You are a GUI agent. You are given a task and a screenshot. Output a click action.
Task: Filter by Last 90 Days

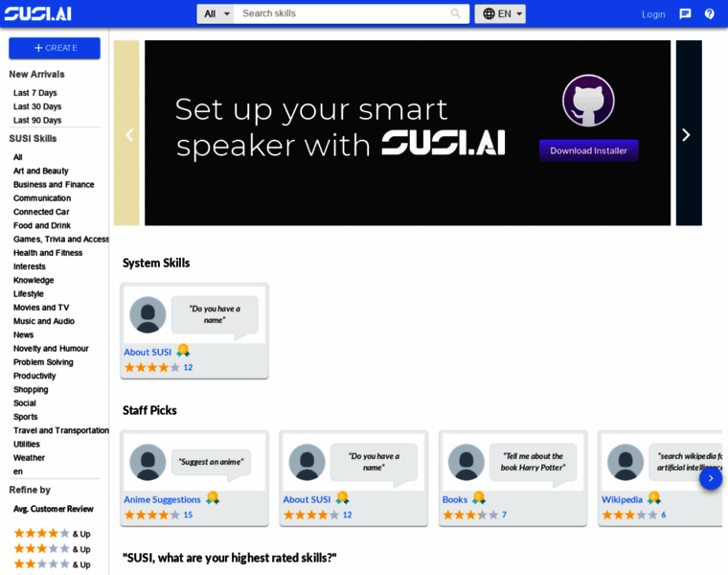coord(37,121)
